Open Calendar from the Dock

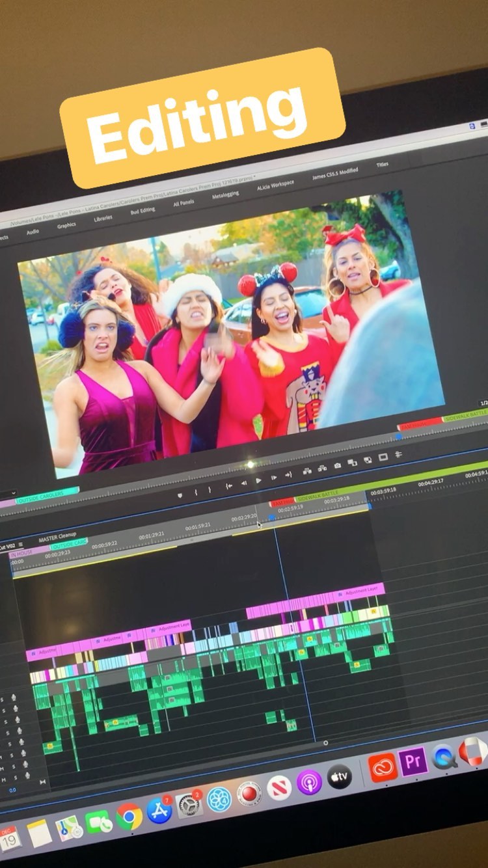point(9,839)
